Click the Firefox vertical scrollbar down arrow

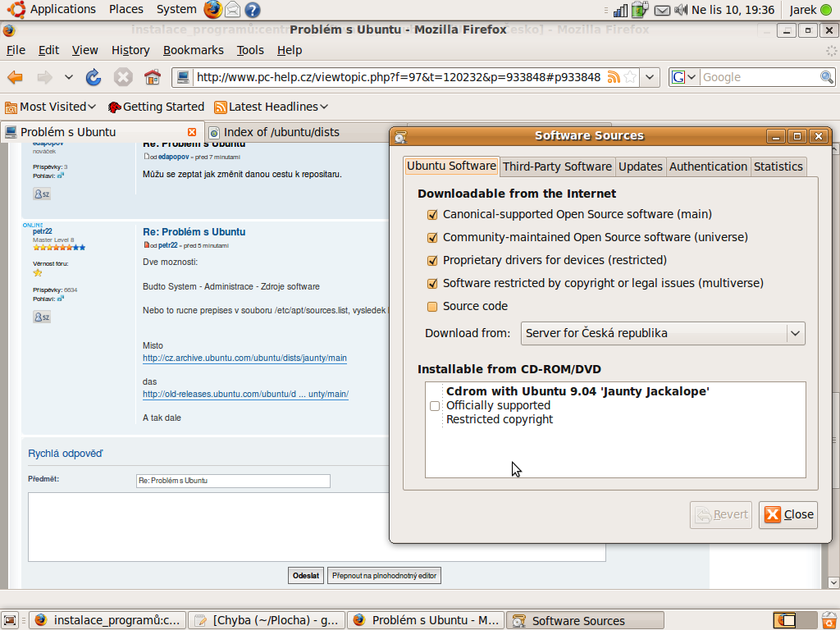833,582
